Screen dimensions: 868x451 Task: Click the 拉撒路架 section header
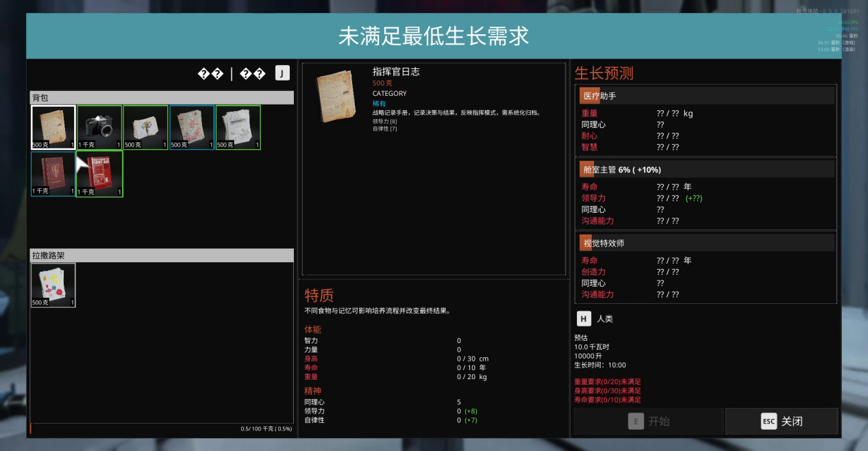click(x=162, y=255)
